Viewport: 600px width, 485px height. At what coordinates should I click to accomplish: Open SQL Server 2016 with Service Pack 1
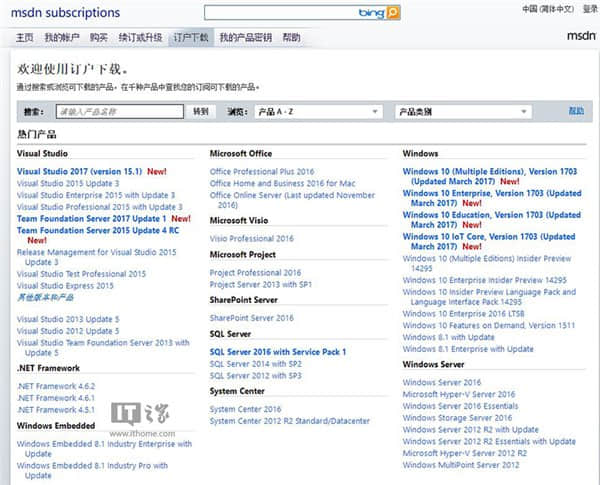278,352
